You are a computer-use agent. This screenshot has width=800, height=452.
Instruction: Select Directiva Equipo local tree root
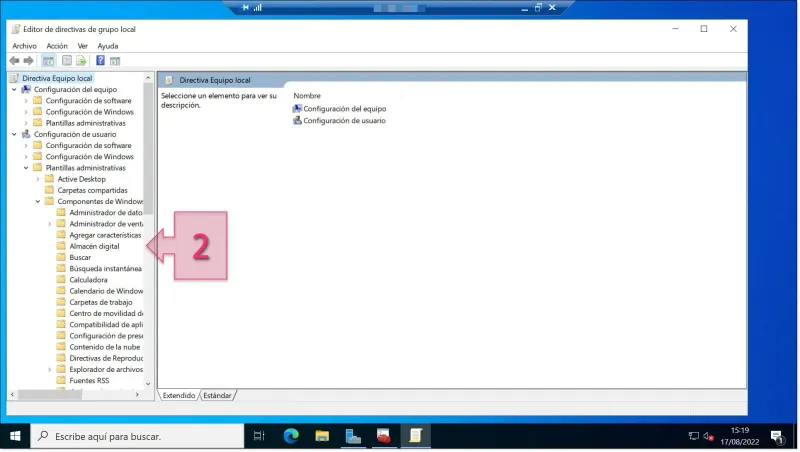[57, 78]
